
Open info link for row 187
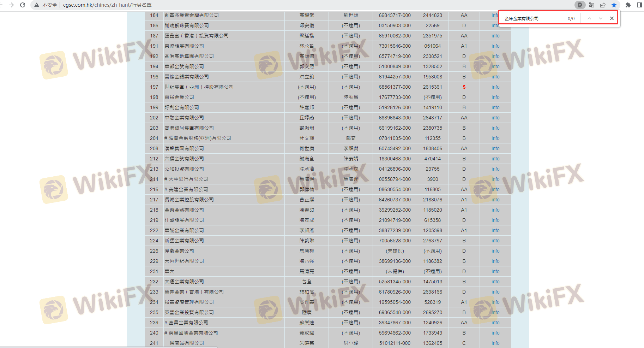click(495, 36)
